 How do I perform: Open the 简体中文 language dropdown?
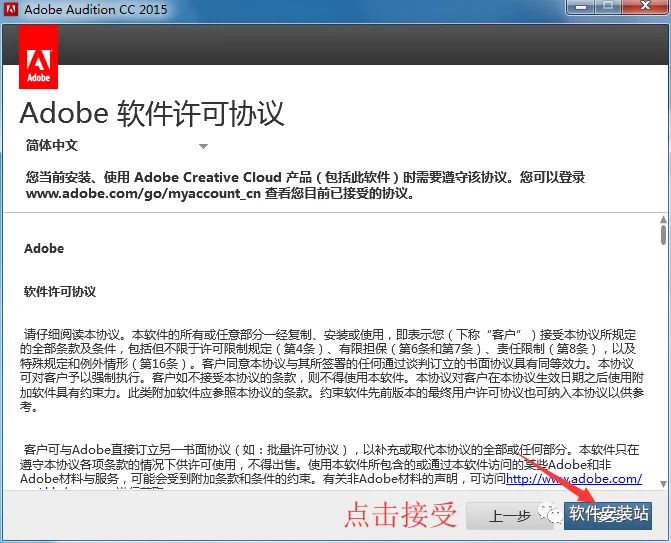(116, 145)
